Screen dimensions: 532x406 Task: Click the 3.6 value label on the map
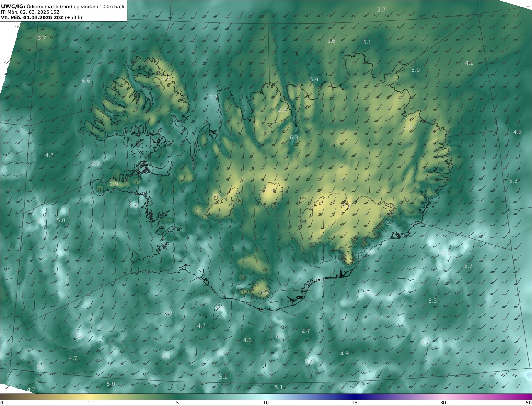pyautogui.click(x=331, y=41)
